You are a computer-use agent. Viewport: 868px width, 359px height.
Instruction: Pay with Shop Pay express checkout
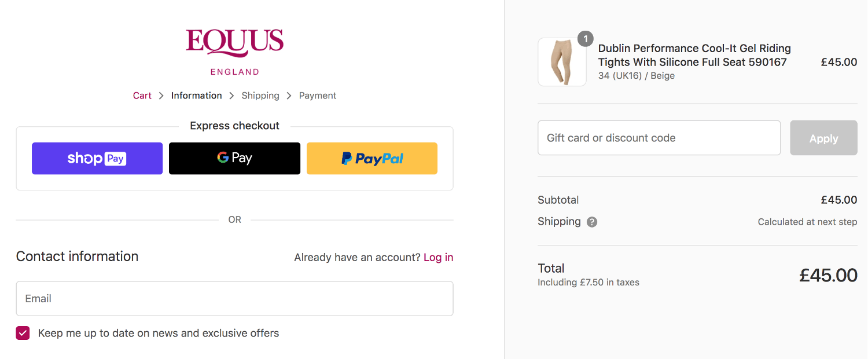click(x=97, y=157)
